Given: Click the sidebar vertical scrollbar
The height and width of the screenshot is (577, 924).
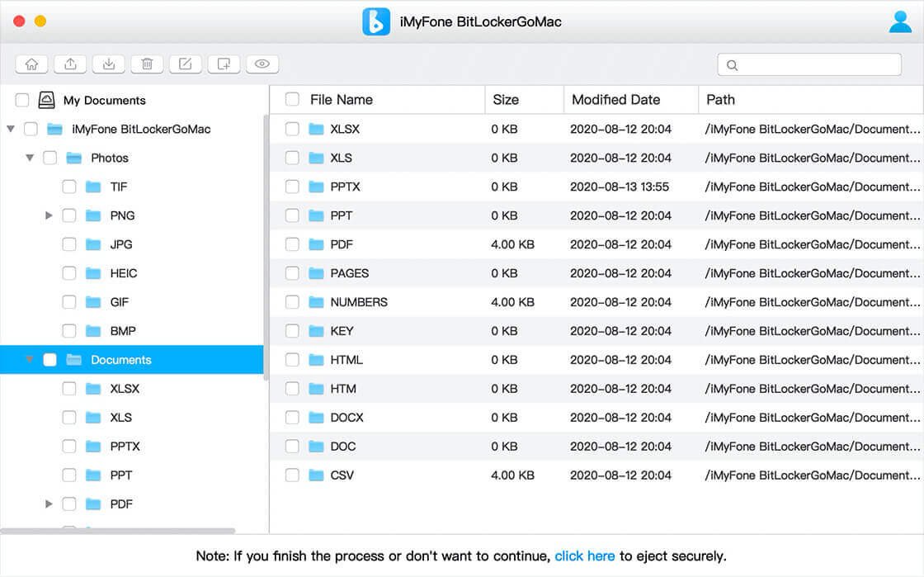Looking at the screenshot, I should click(266, 248).
